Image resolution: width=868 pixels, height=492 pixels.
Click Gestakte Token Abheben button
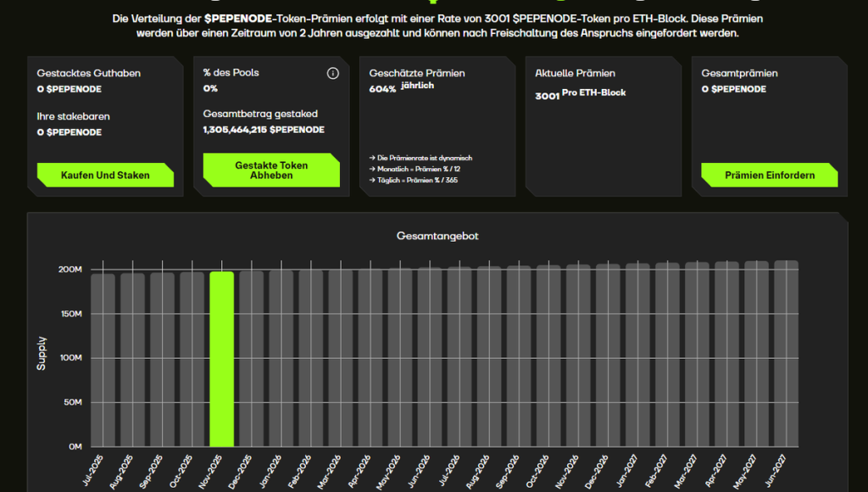(x=271, y=171)
